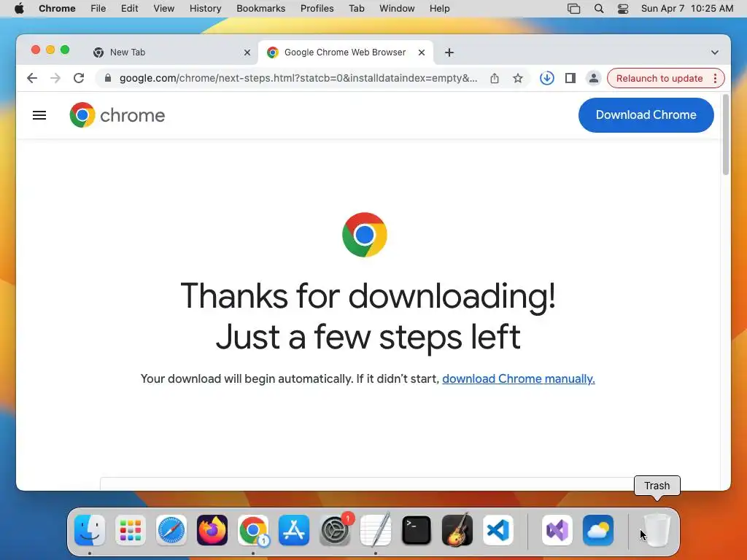Click the lock icon in the address bar

(108, 78)
